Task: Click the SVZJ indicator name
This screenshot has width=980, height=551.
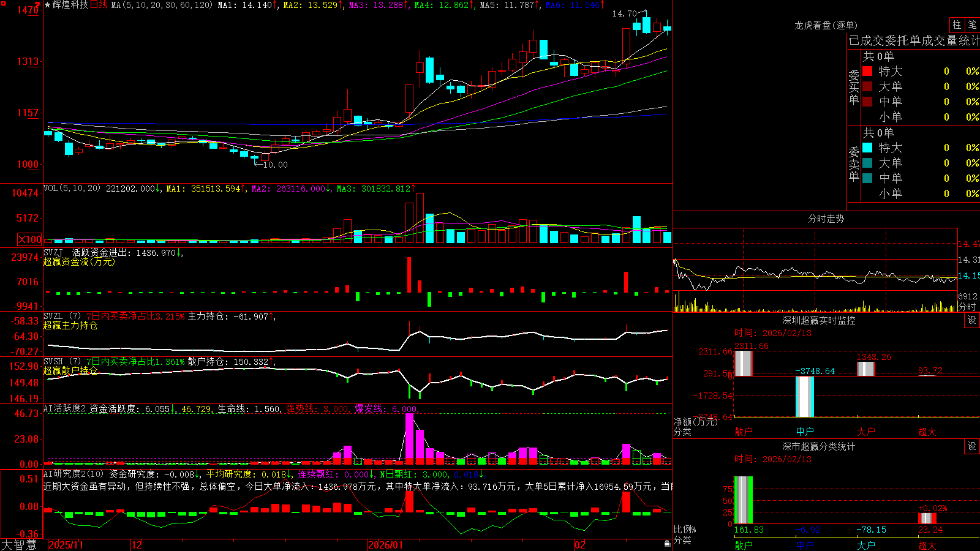Action: (53, 252)
